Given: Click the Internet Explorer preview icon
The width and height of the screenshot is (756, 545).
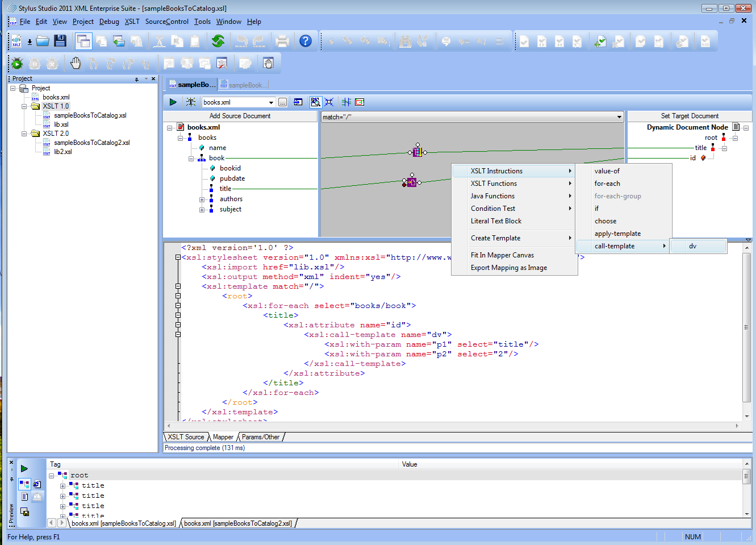Looking at the screenshot, I should [37, 484].
